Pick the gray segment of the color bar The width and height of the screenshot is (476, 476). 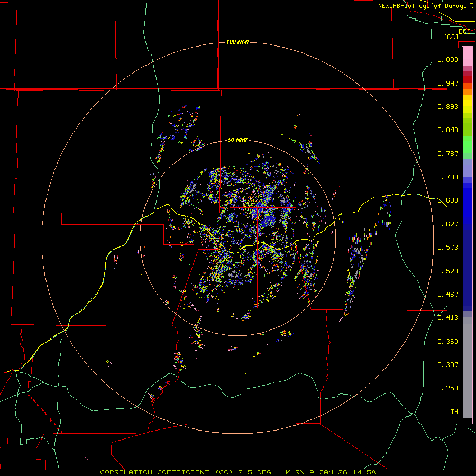pos(467,368)
